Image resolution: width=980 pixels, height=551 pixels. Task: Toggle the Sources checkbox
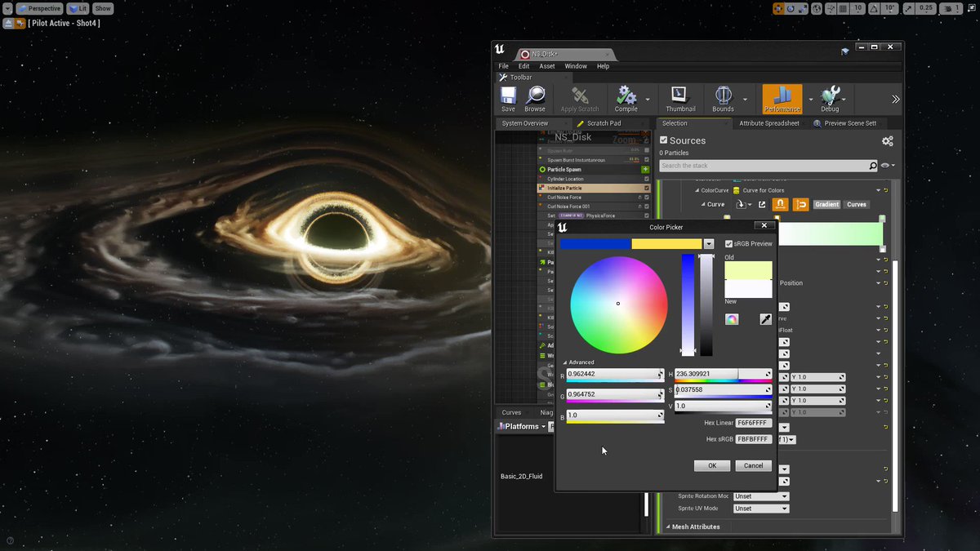point(664,140)
